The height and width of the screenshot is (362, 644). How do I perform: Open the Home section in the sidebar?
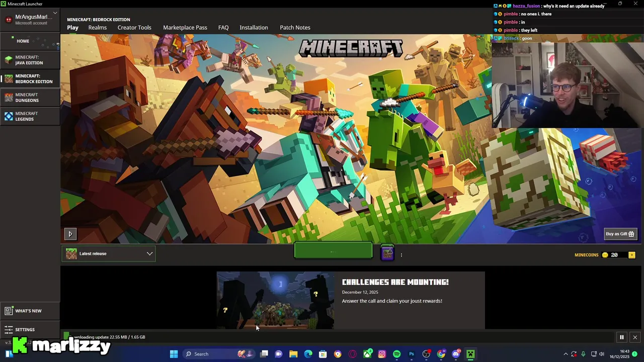(30, 41)
